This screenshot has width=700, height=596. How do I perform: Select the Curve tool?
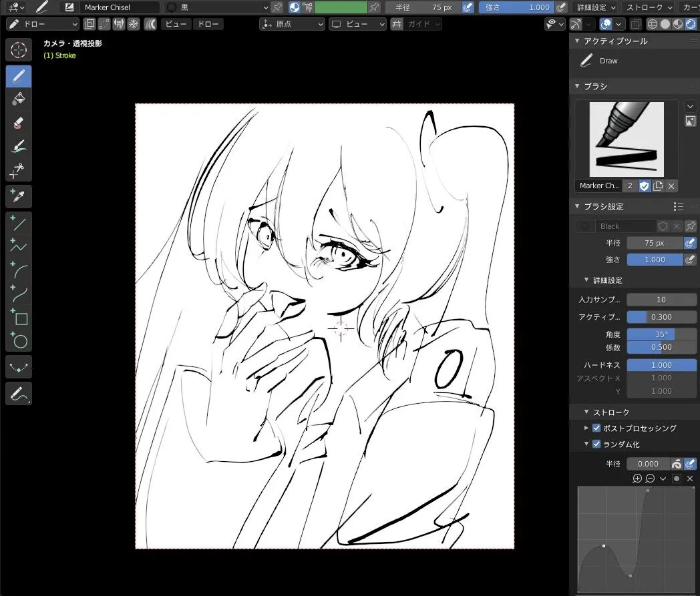(18, 294)
